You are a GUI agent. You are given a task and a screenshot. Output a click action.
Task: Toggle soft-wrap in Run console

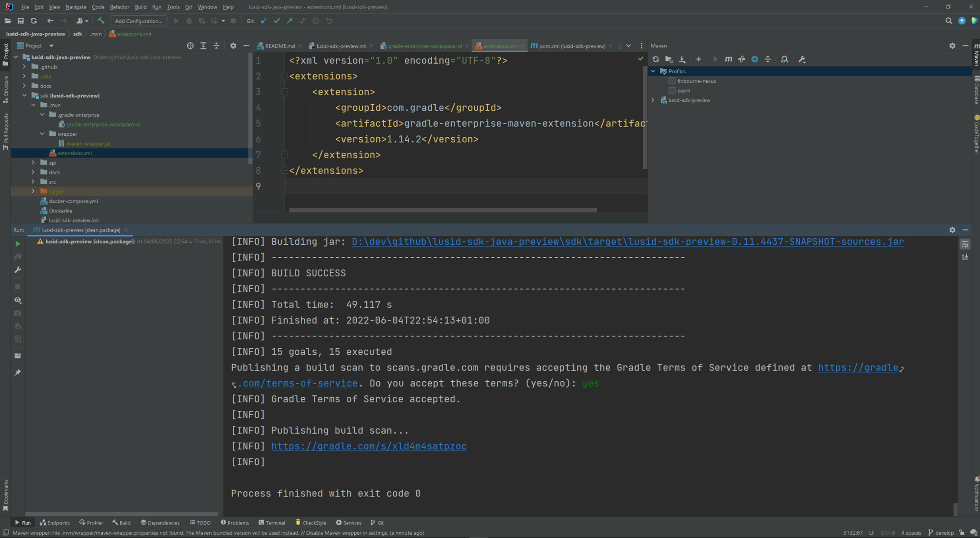965,244
